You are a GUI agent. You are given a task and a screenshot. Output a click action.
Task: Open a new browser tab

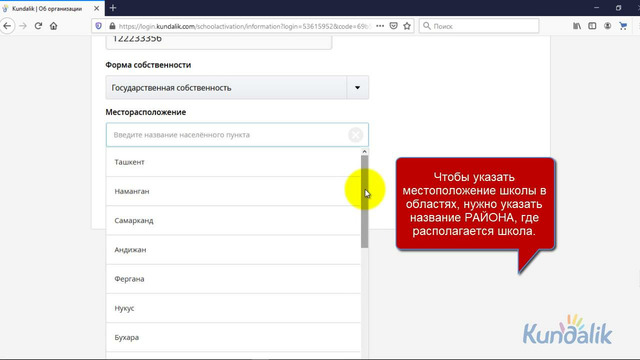pyautogui.click(x=113, y=8)
